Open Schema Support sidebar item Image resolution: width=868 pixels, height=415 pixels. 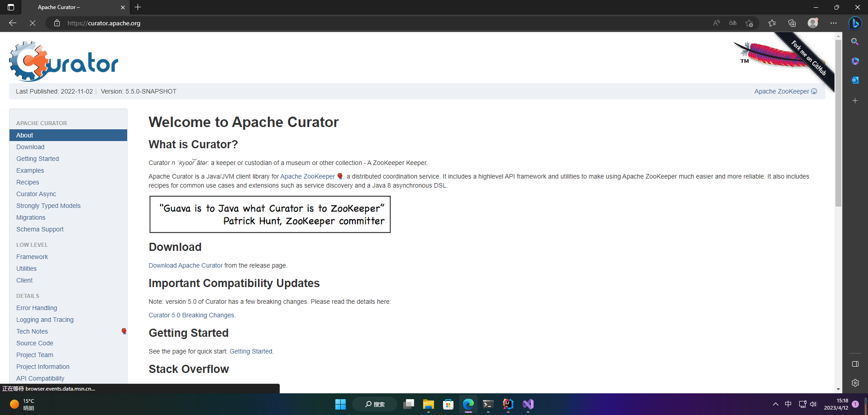pyautogui.click(x=40, y=229)
